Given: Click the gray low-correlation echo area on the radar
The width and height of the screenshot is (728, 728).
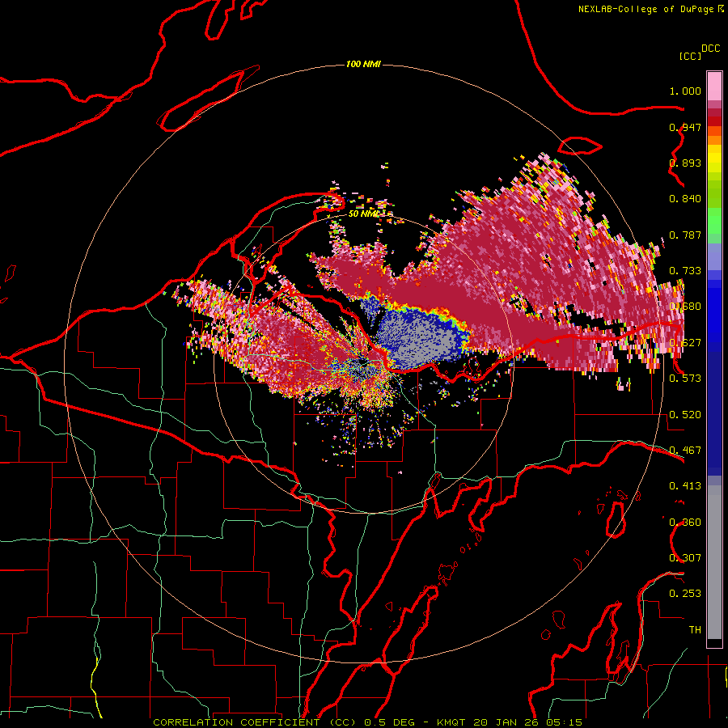Looking at the screenshot, I should [x=420, y=336].
